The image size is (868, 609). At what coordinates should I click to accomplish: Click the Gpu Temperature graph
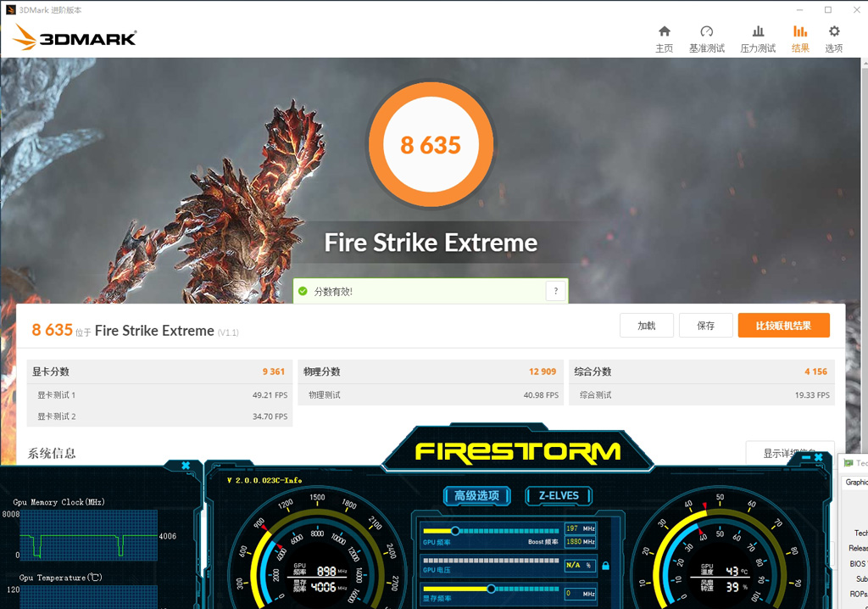pos(88,597)
